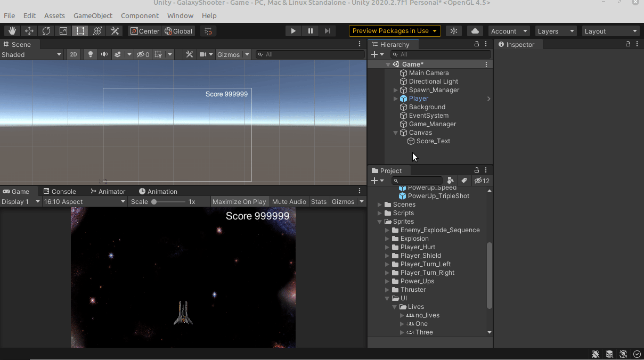Open the GameObject menu
The width and height of the screenshot is (644, 360).
click(93, 16)
